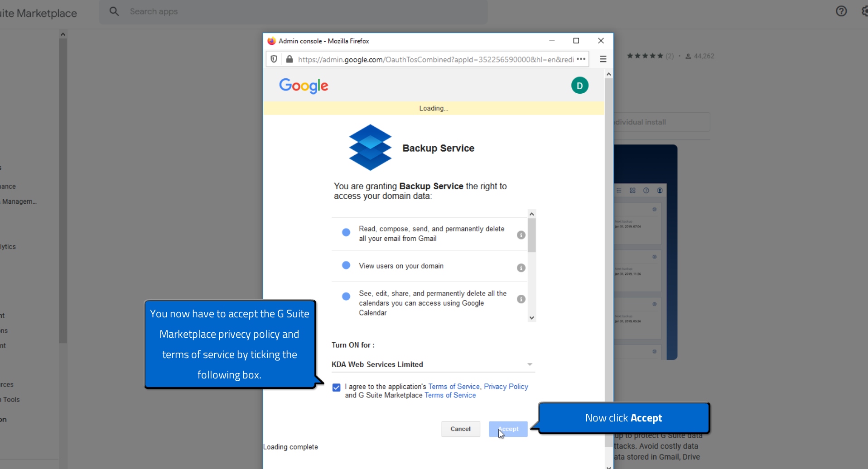
Task: Click the tracking protection shield icon
Action: click(274, 59)
